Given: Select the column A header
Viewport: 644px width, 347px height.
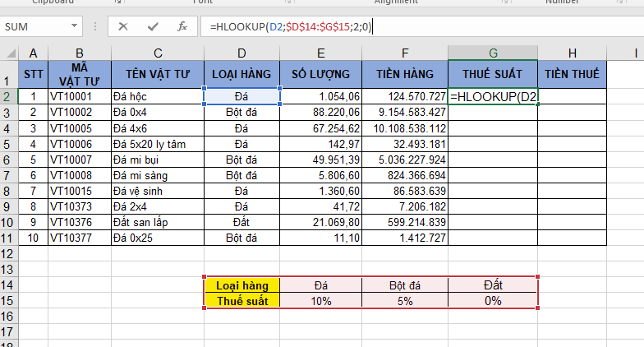Looking at the screenshot, I should [x=33, y=53].
